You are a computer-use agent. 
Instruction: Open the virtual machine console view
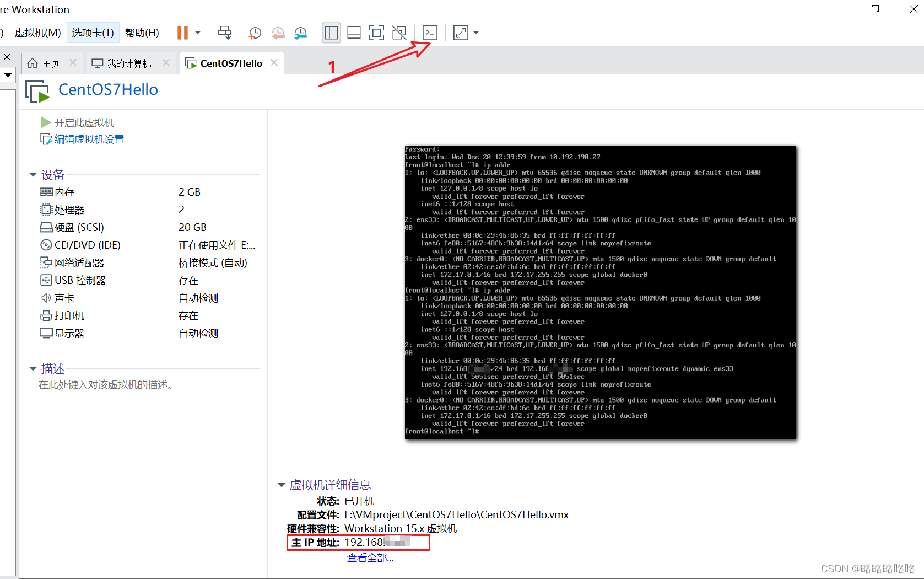pyautogui.click(x=430, y=33)
